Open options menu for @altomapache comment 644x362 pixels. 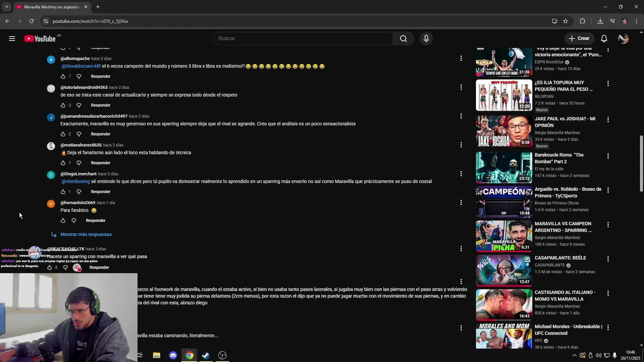click(x=461, y=58)
